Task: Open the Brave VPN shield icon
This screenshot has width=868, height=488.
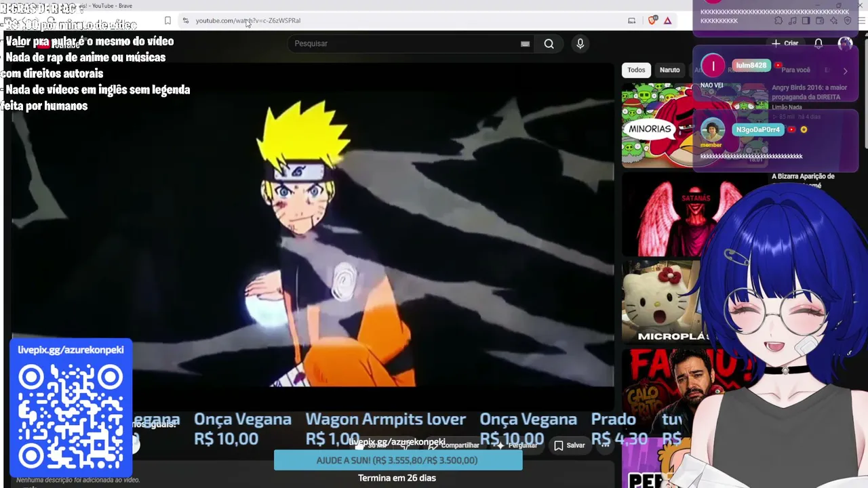Action: click(x=848, y=21)
